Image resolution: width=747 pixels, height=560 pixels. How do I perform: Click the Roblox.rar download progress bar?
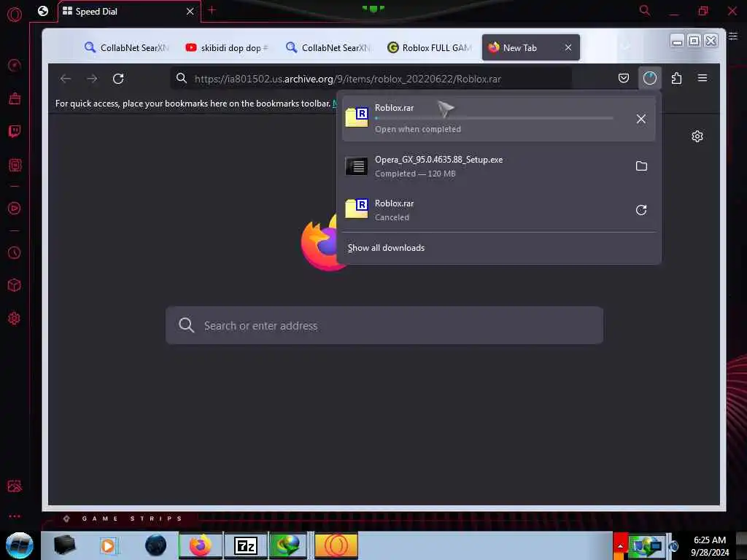click(x=494, y=118)
